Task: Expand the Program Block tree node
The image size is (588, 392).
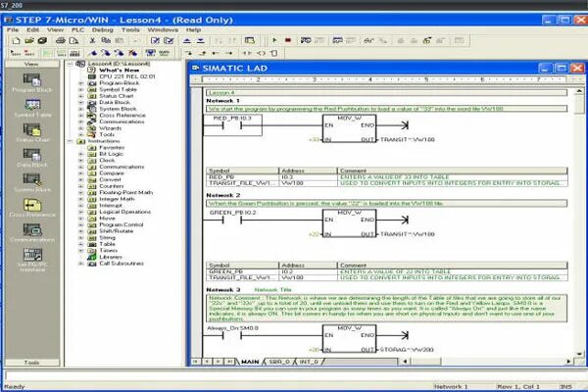Action: point(80,83)
